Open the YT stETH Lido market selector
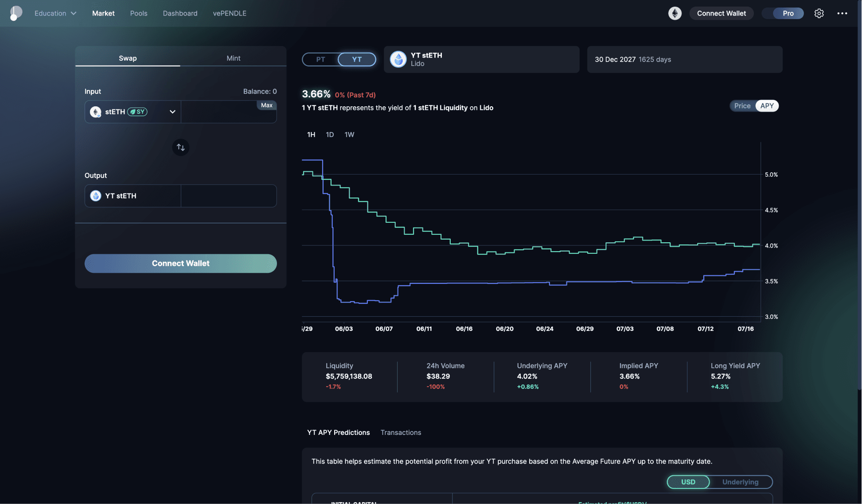 (482, 59)
